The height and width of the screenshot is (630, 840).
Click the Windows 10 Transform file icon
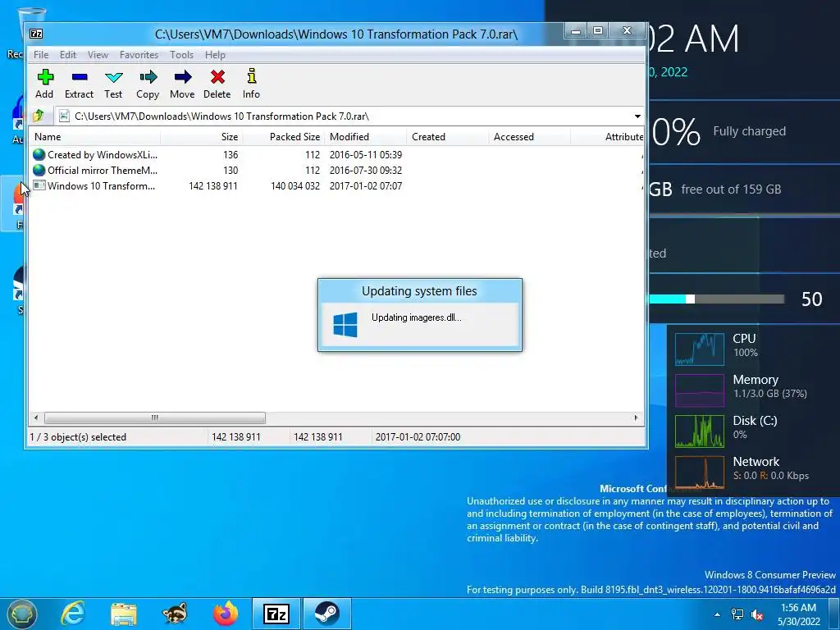tap(39, 185)
